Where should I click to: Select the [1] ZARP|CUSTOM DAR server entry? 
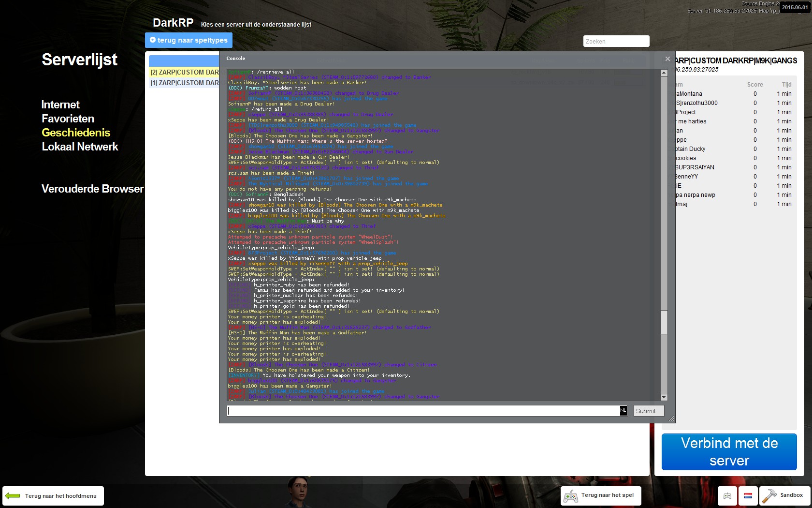pyautogui.click(x=184, y=83)
